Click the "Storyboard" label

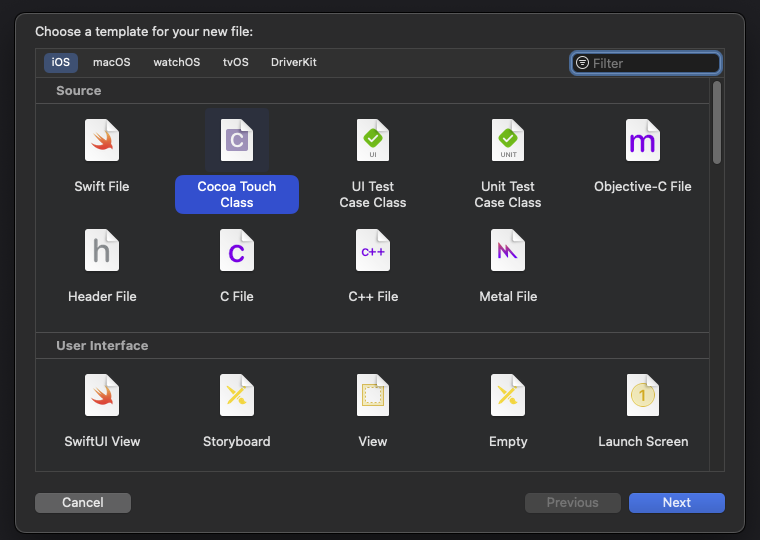coord(237,442)
